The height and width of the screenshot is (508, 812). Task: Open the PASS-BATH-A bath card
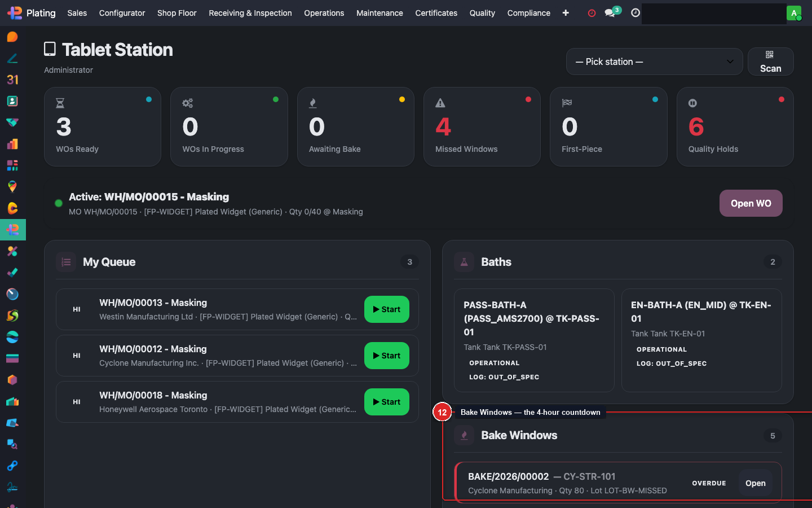pos(533,340)
